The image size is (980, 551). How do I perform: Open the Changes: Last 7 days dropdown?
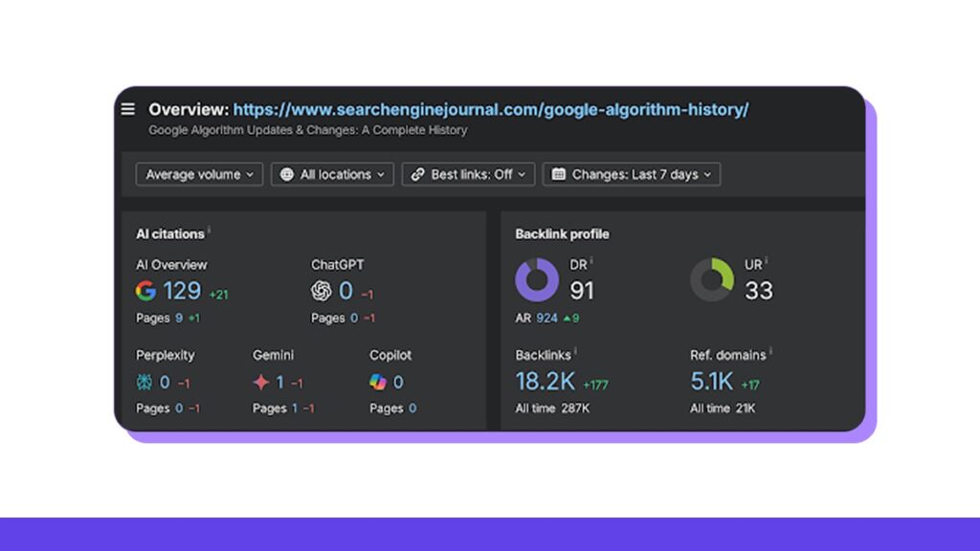[632, 174]
